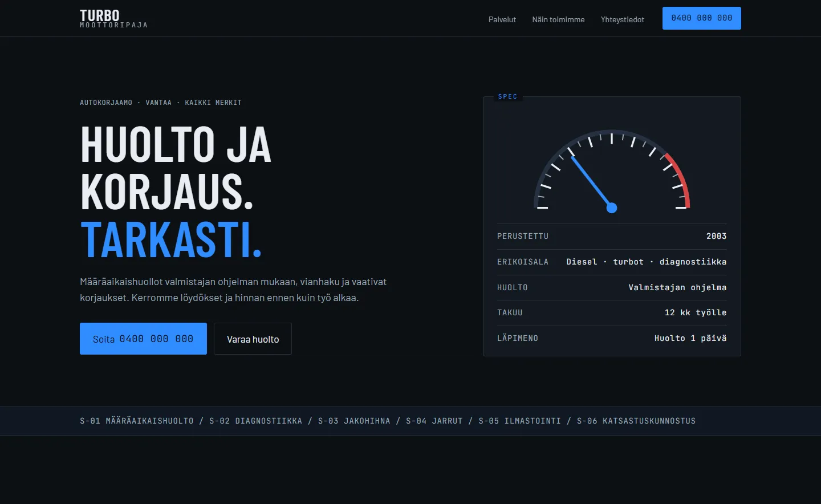Image resolution: width=821 pixels, height=504 pixels.
Task: Click the 0400 000 000 header button
Action: [x=701, y=18]
